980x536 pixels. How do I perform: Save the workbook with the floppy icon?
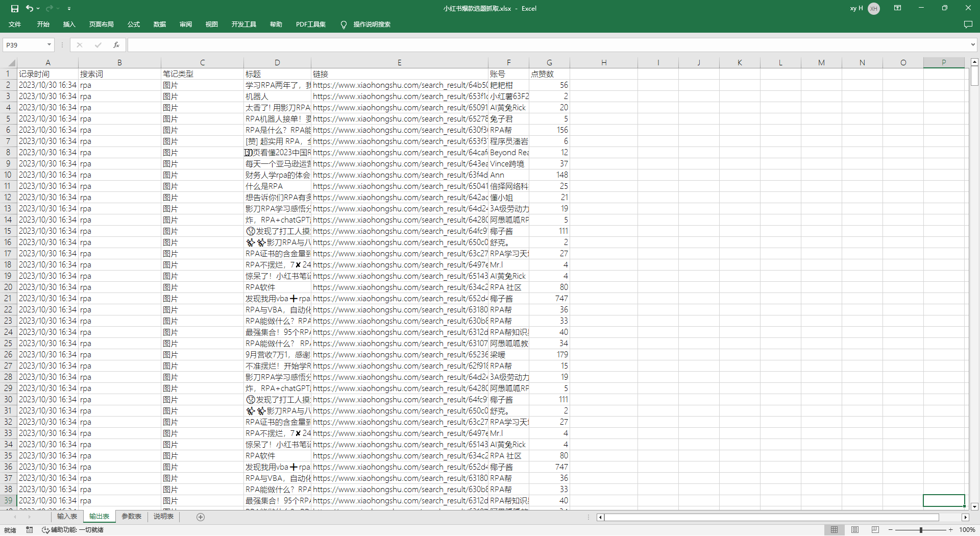tap(14, 8)
